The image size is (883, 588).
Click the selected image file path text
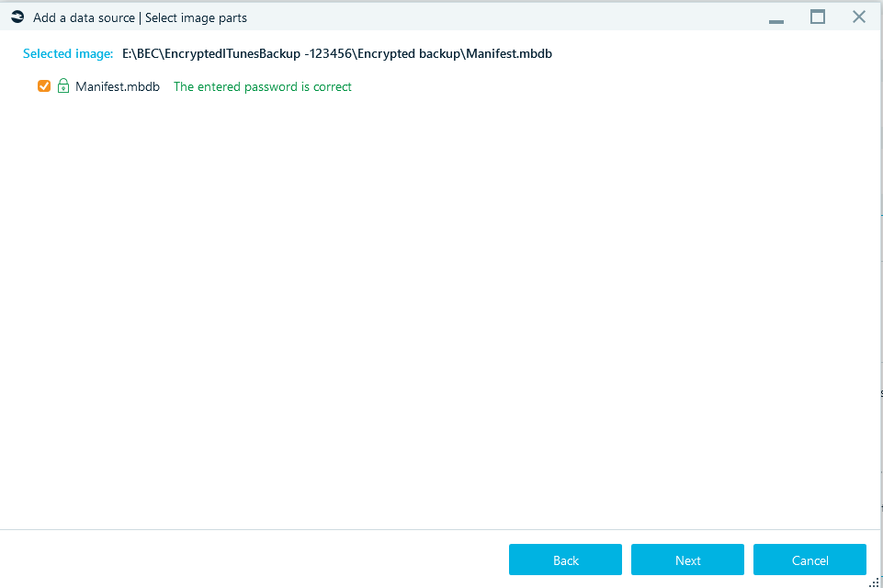(337, 53)
